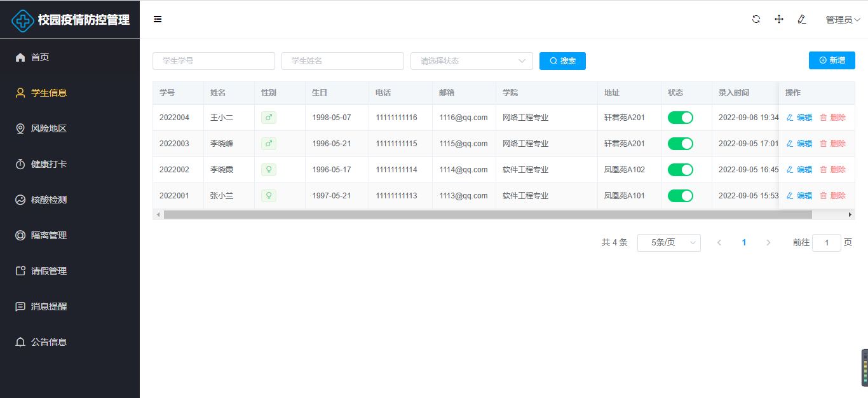Click the pencil theme icon in header
The image size is (868, 398).
802,19
